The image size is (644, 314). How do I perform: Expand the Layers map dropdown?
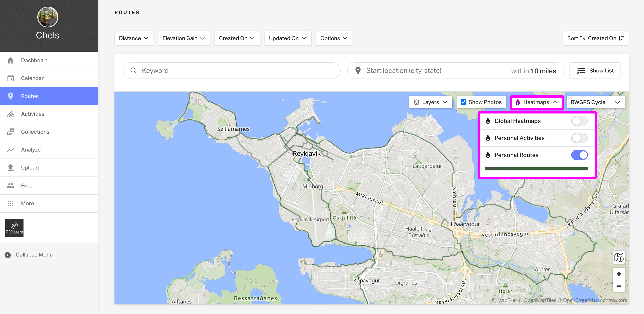point(430,102)
